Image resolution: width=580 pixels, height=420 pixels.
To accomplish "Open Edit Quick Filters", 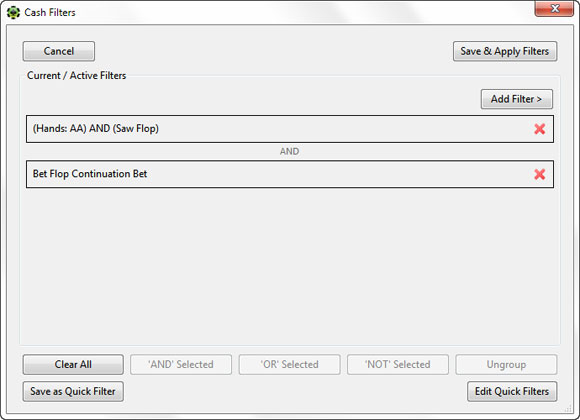I will (x=512, y=392).
